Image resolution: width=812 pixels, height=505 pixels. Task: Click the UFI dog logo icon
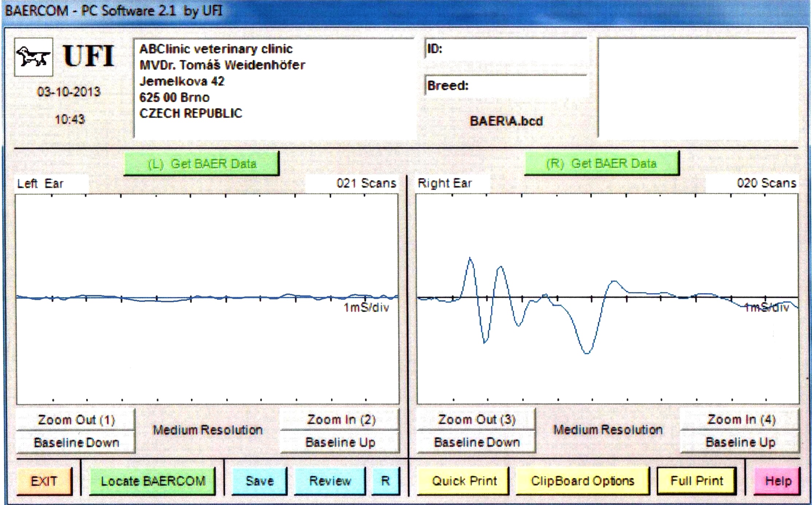34,57
